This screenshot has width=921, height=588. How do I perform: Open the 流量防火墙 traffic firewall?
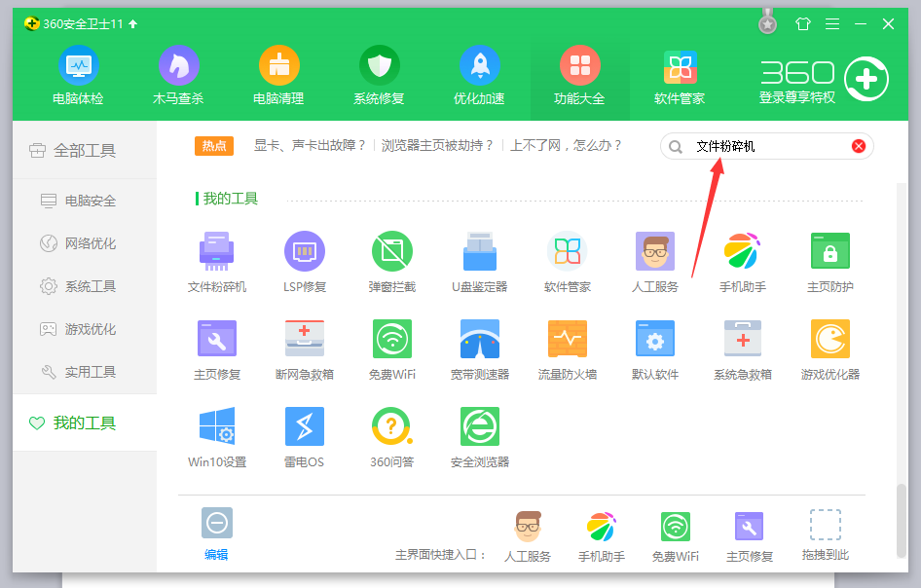point(567,350)
